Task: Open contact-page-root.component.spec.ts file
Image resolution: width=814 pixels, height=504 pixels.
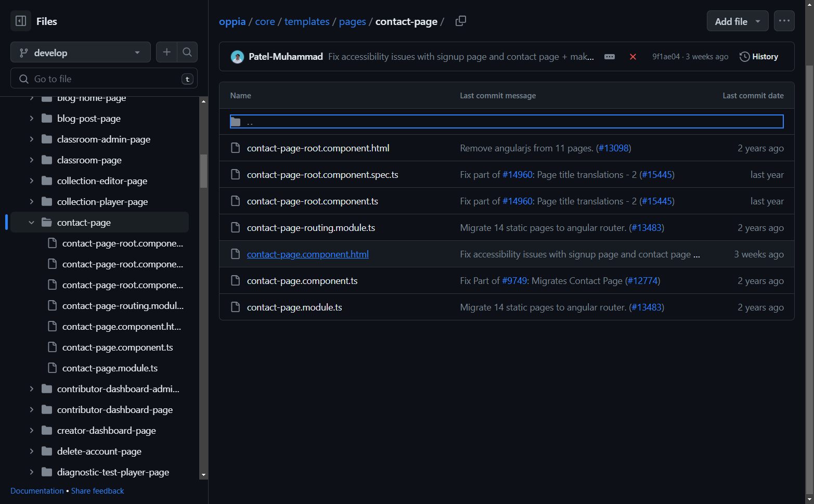Action: 322,175
